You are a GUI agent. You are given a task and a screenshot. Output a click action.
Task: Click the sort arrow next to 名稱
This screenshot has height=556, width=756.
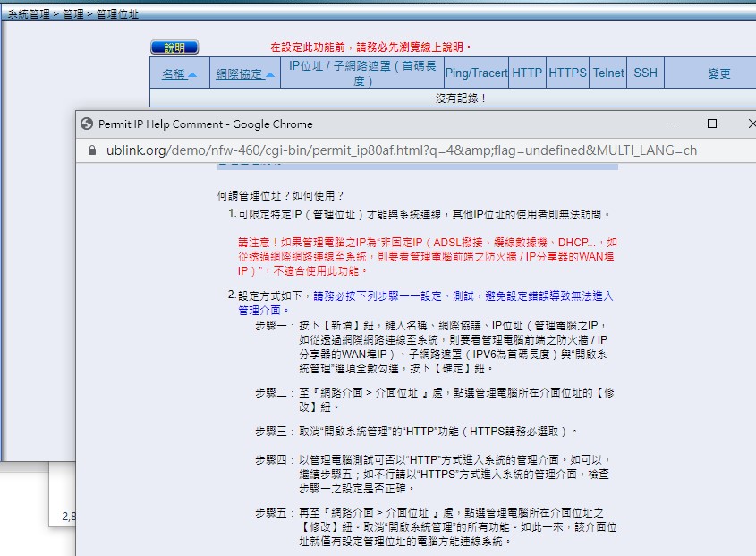click(x=192, y=74)
